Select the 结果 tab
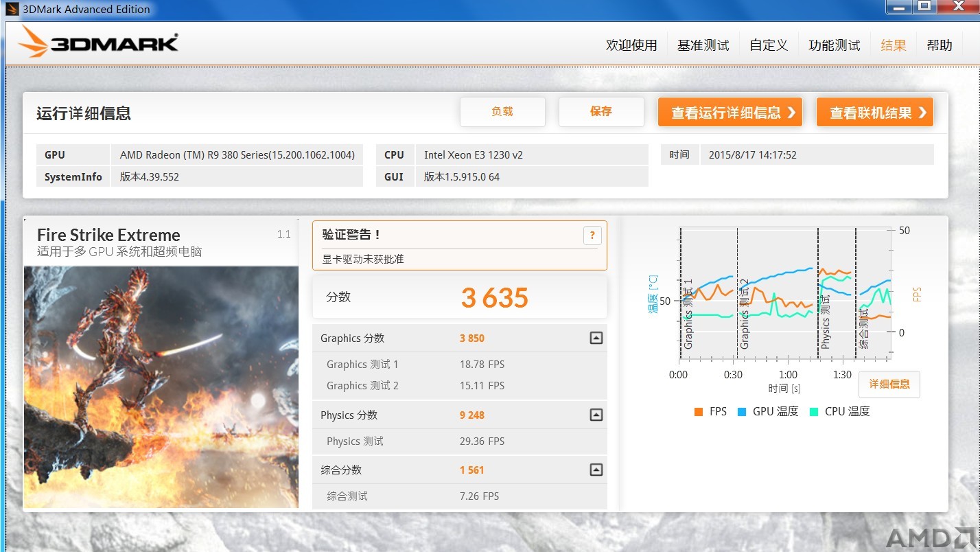The height and width of the screenshot is (552, 980). click(894, 45)
